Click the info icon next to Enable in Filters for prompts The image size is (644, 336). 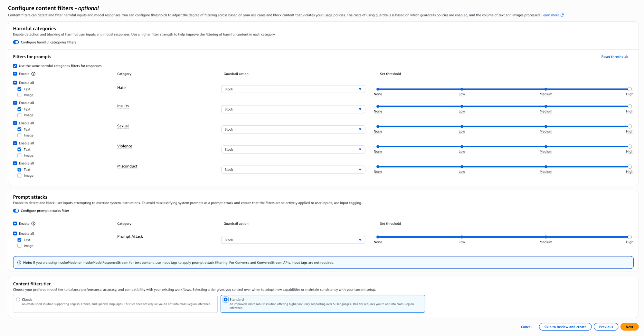pyautogui.click(x=33, y=74)
